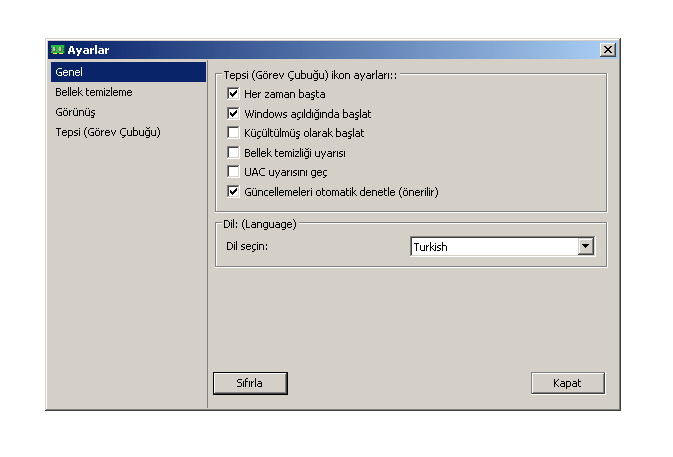Screen dimensions: 673x457
Task: Open the Tepsi (Görev Çubuğu) section
Action: click(x=128, y=132)
